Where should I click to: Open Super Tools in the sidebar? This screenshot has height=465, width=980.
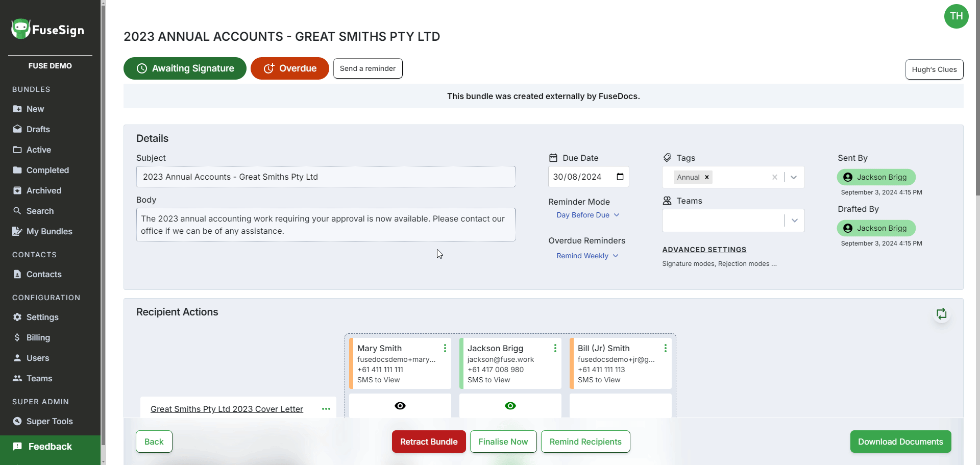click(x=50, y=421)
